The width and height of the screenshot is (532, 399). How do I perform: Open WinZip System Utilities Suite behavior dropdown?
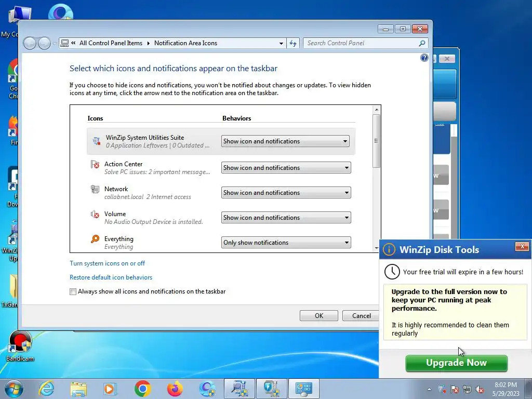click(x=285, y=141)
